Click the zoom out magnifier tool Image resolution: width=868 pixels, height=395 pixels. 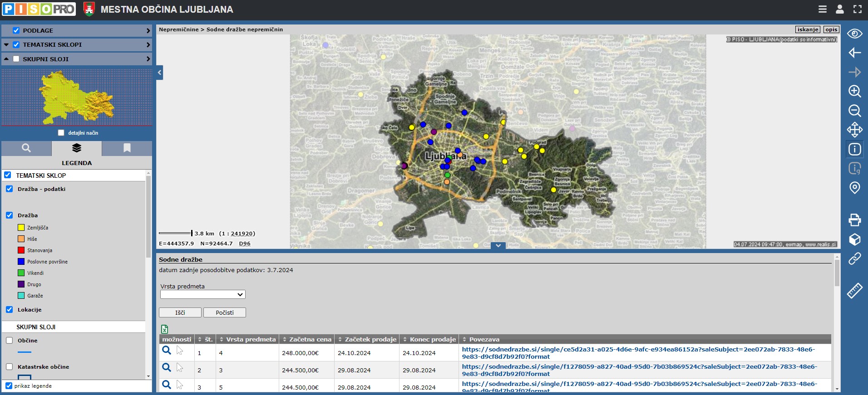pos(854,111)
